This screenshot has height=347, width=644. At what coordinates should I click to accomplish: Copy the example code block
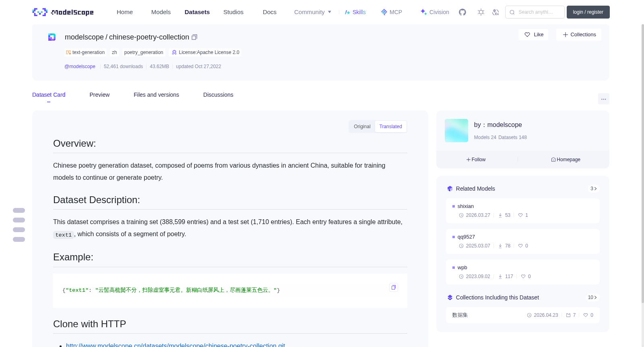point(394,287)
